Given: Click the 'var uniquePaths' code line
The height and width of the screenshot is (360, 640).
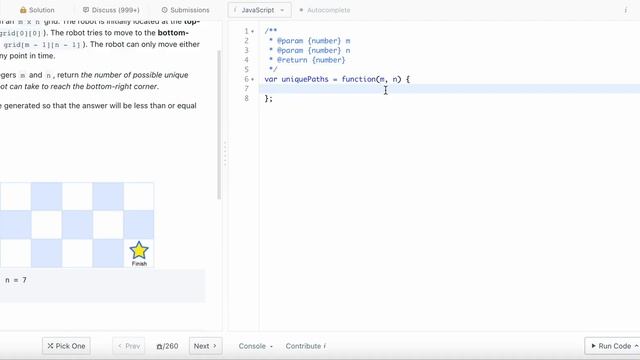Looking at the screenshot, I should pyautogui.click(x=337, y=79).
